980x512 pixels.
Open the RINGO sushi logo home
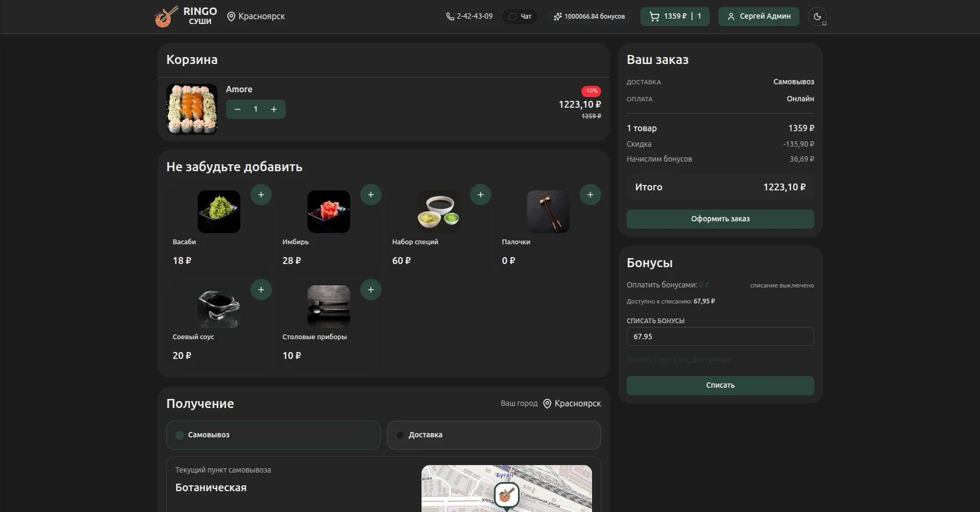(186, 17)
